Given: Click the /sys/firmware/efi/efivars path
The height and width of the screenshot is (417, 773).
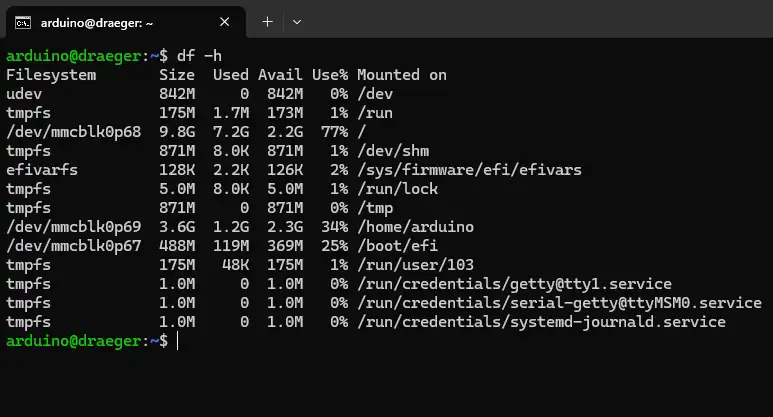Looking at the screenshot, I should (x=469, y=170).
